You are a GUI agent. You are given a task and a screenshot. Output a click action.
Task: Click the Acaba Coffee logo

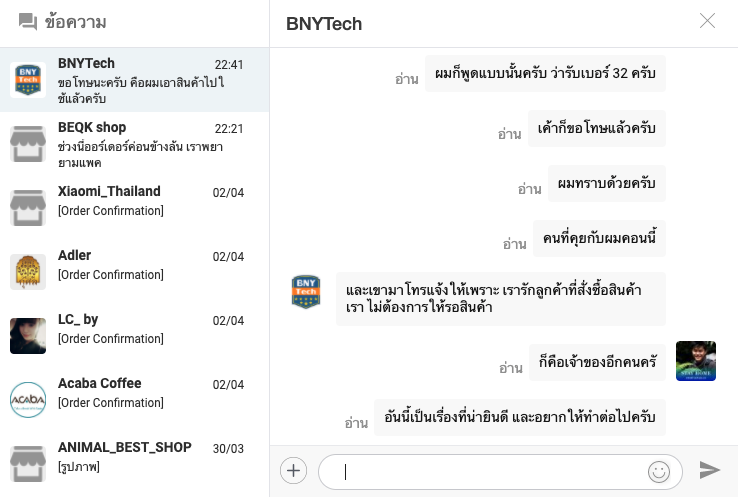(28, 399)
